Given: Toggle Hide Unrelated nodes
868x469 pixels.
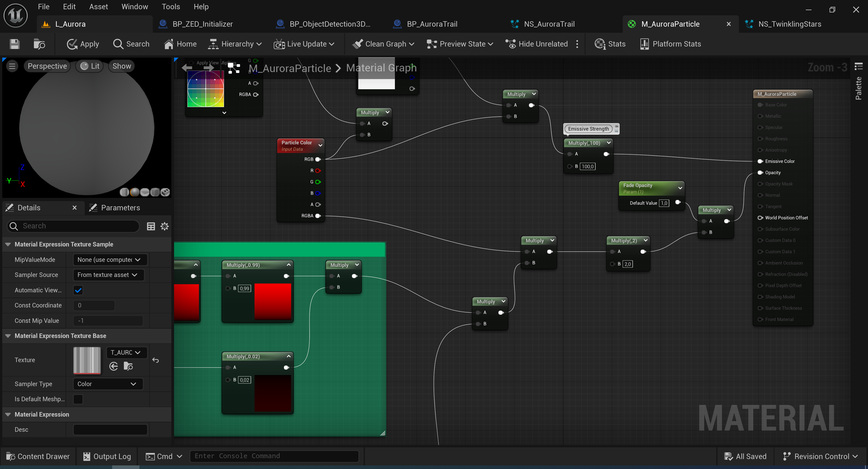Looking at the screenshot, I should coord(537,44).
